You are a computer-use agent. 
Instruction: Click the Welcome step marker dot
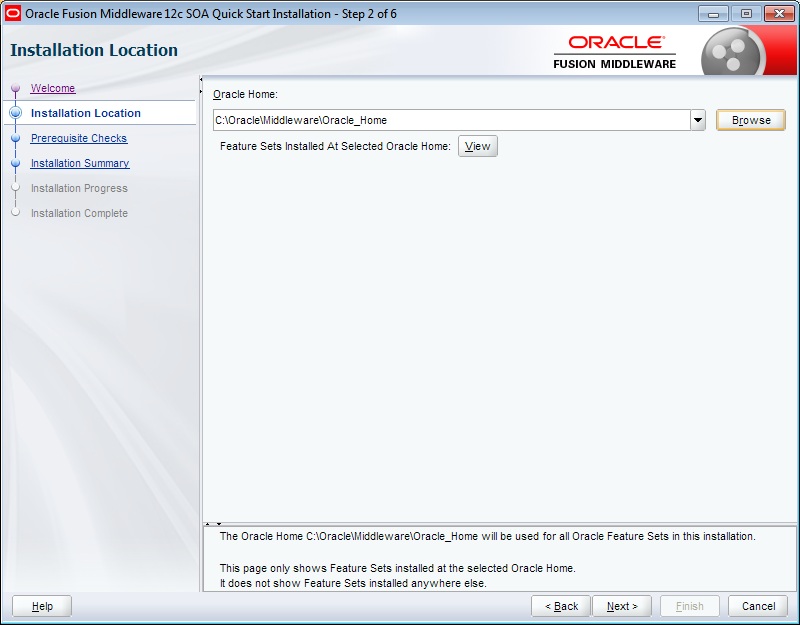coord(14,88)
